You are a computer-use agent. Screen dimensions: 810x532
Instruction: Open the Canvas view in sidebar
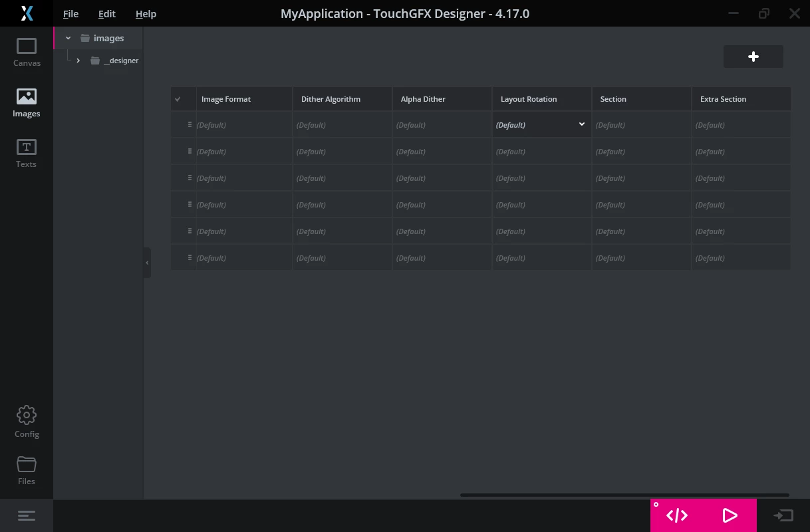[x=27, y=53]
